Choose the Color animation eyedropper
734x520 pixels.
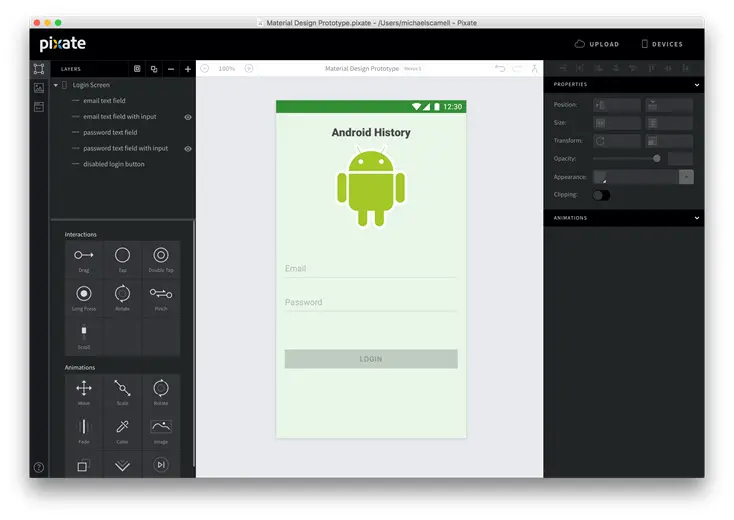(122, 426)
